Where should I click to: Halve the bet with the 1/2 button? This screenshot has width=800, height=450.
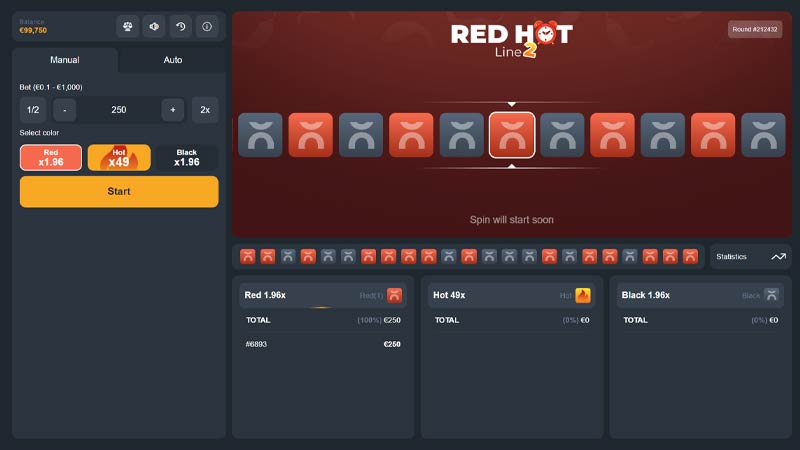[33, 110]
